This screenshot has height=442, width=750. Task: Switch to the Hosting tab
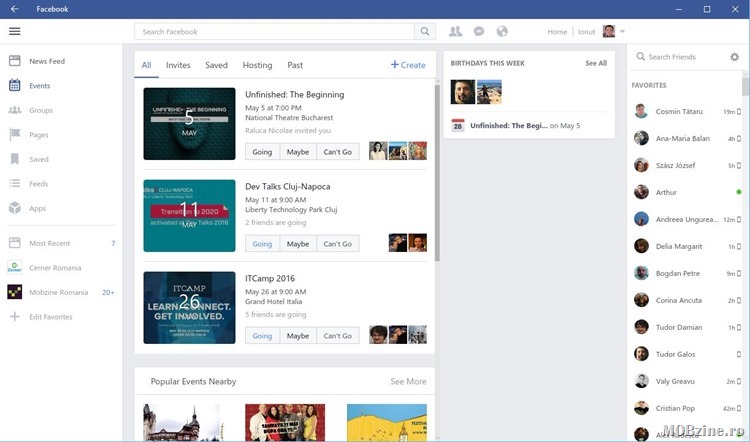coord(257,65)
